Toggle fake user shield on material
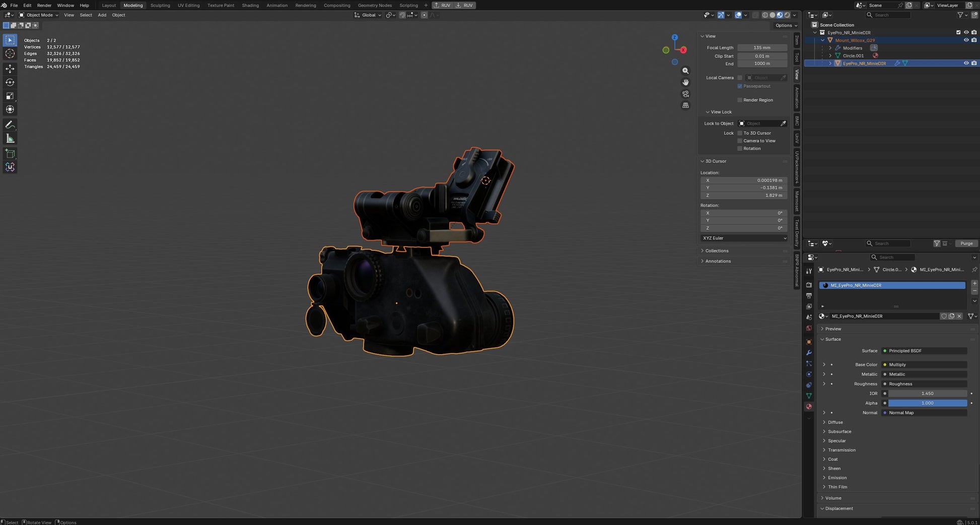Screen dimensions: 980x525 [944, 316]
